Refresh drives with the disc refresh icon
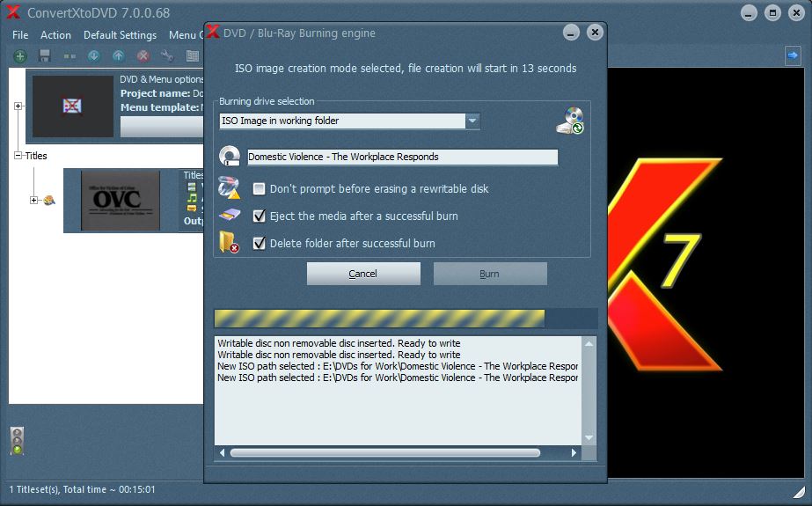Image resolution: width=812 pixels, height=506 pixels. (x=570, y=121)
